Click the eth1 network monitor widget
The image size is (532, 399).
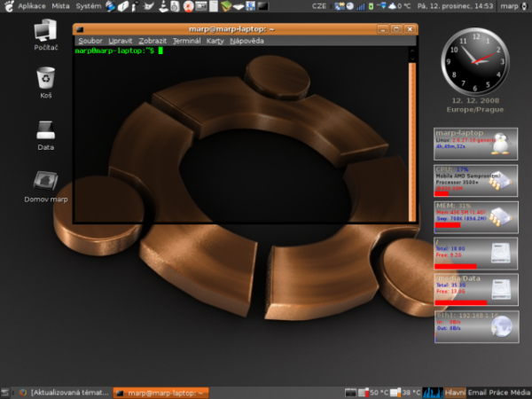click(x=476, y=326)
